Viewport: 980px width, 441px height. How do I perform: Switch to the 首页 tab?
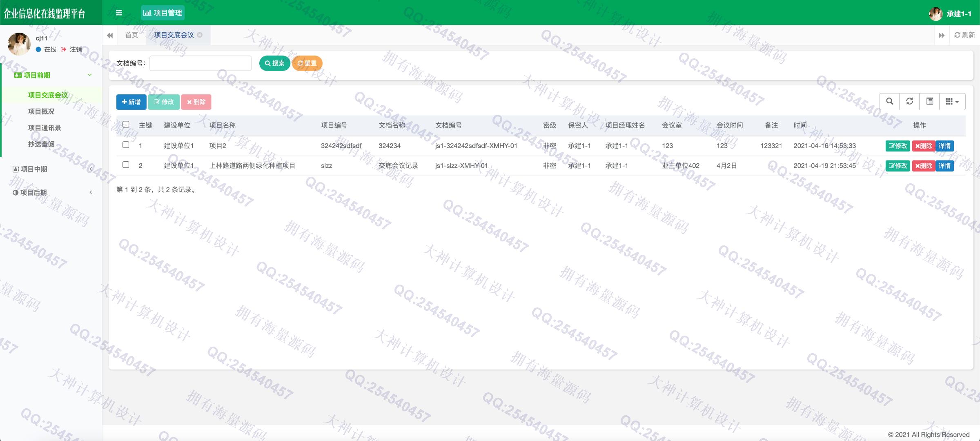tap(131, 35)
